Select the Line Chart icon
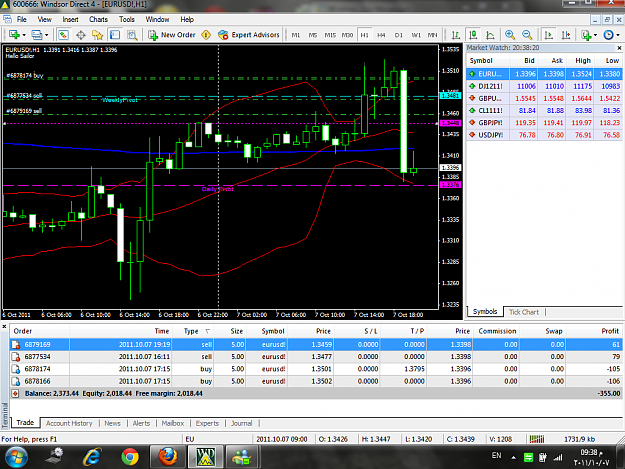 pyautogui.click(x=490, y=35)
